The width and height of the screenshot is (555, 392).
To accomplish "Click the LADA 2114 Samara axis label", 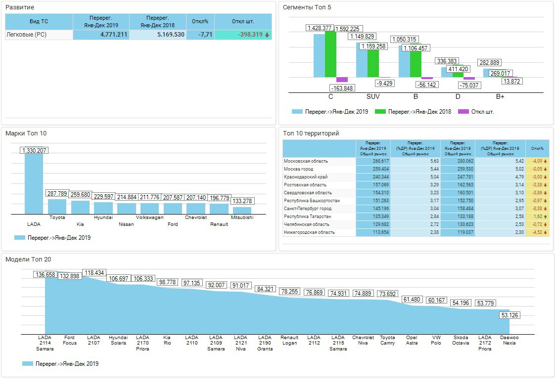I will 45,343.
